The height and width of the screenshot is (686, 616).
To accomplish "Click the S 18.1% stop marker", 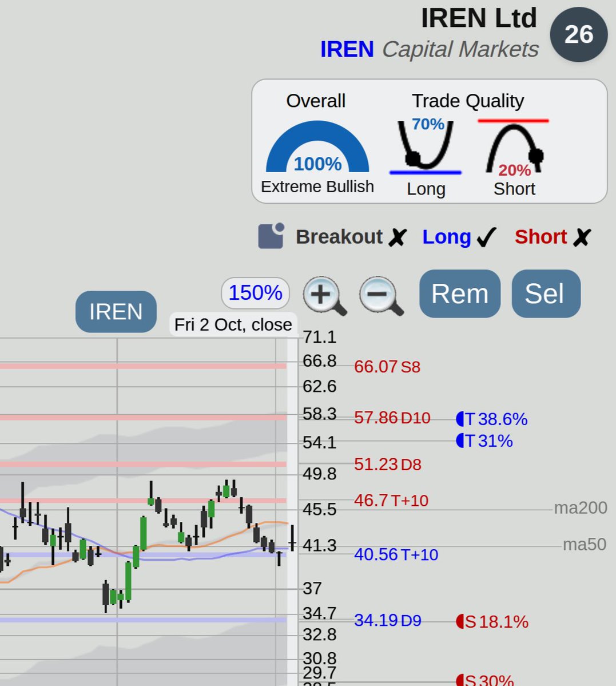I will (x=492, y=622).
